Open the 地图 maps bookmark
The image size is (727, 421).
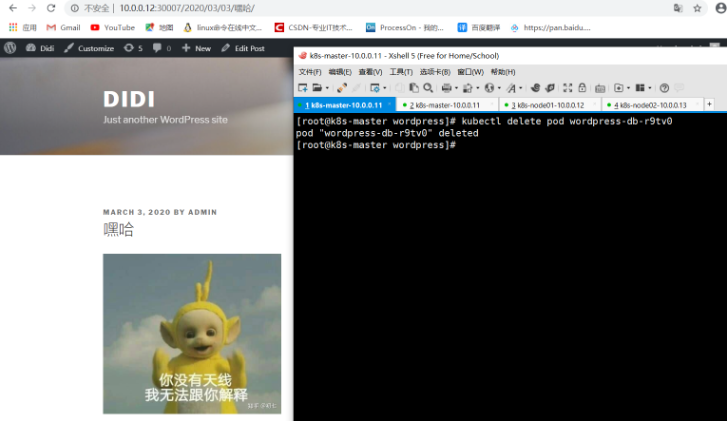pos(159,27)
